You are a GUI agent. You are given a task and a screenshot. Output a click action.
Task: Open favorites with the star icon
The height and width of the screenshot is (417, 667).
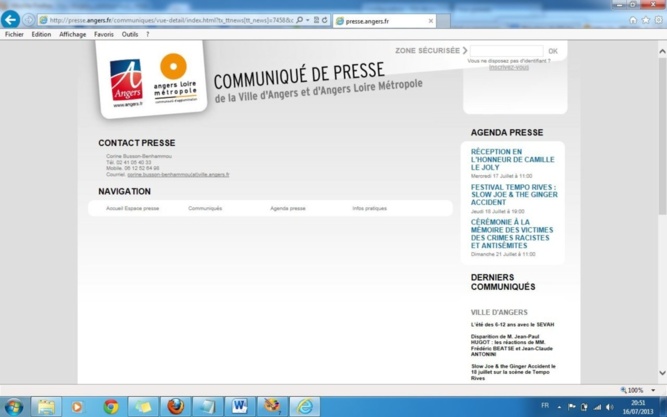(646, 20)
